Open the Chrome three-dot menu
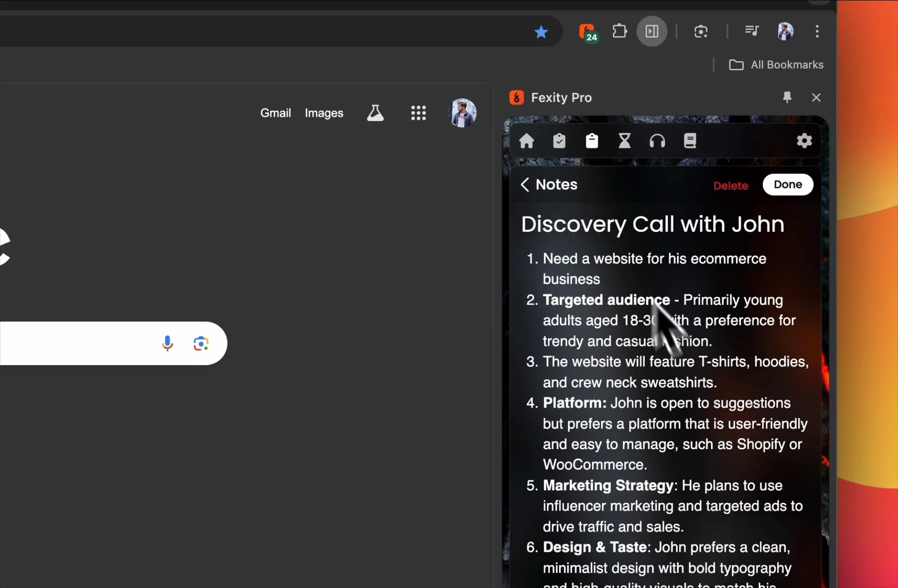The height and width of the screenshot is (588, 898). pyautogui.click(x=817, y=31)
